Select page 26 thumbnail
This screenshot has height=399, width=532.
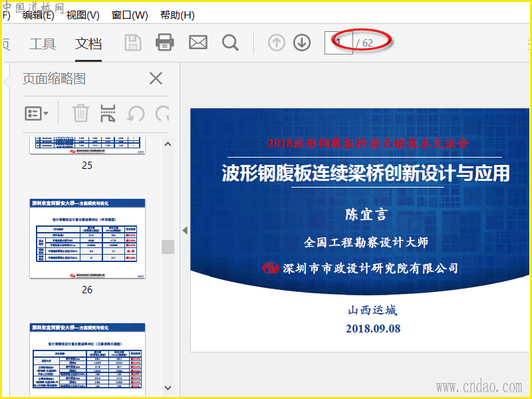pos(87,239)
